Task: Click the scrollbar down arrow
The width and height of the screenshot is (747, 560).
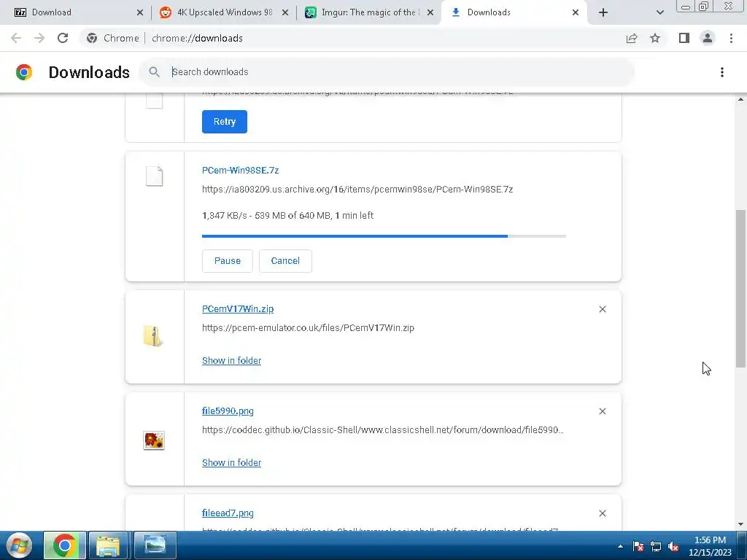Action: coord(740,524)
